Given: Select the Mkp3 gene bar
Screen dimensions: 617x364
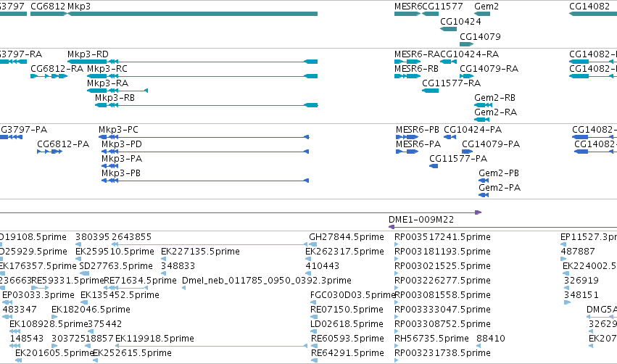Looking at the screenshot, I should tap(193, 14).
